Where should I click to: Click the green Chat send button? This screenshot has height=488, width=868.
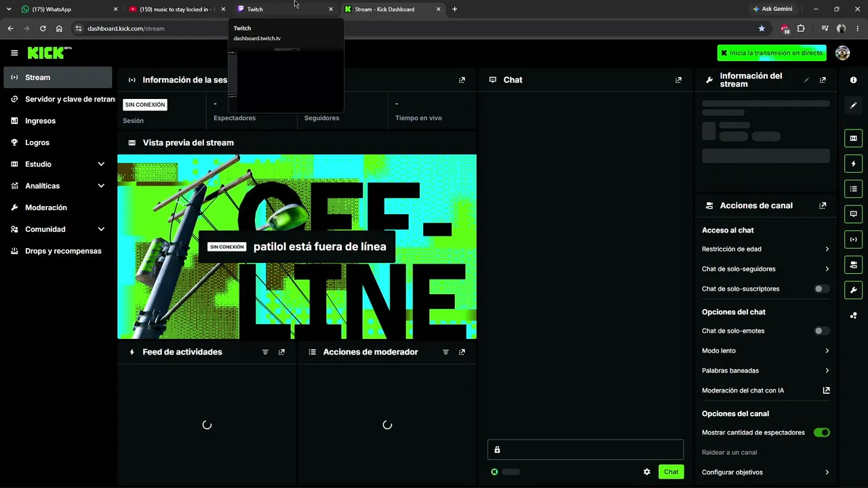[x=671, y=472]
